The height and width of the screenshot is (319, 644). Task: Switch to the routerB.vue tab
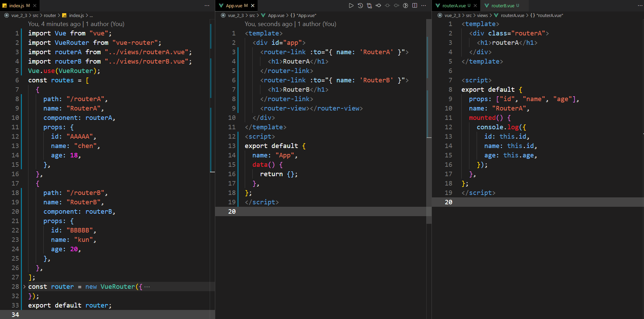[x=505, y=6]
